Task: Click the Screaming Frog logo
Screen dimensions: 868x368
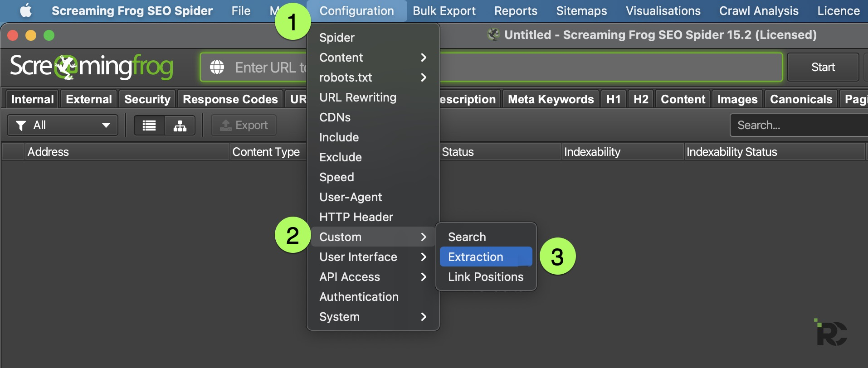Action: 92,67
